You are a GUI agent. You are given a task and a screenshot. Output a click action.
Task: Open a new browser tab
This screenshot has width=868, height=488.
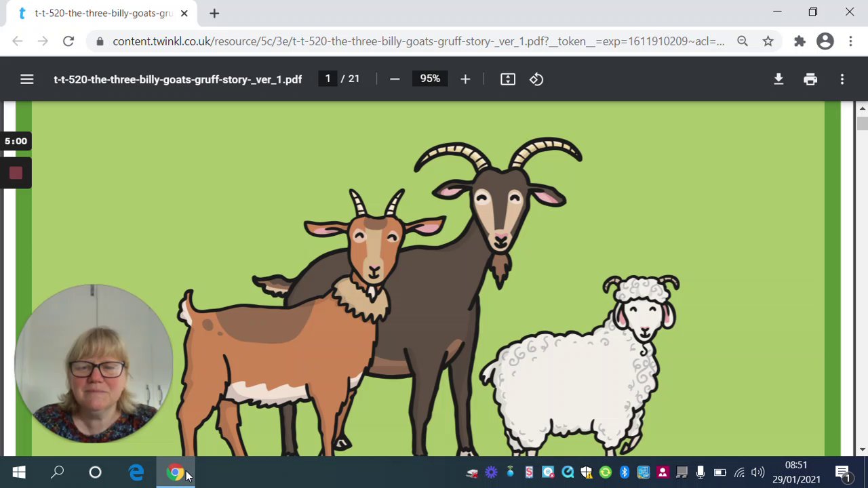coord(214,13)
